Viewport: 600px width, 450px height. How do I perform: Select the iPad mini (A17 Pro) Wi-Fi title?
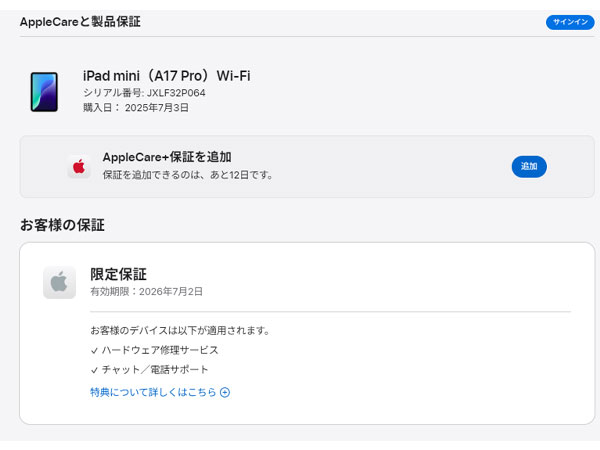[x=166, y=76]
